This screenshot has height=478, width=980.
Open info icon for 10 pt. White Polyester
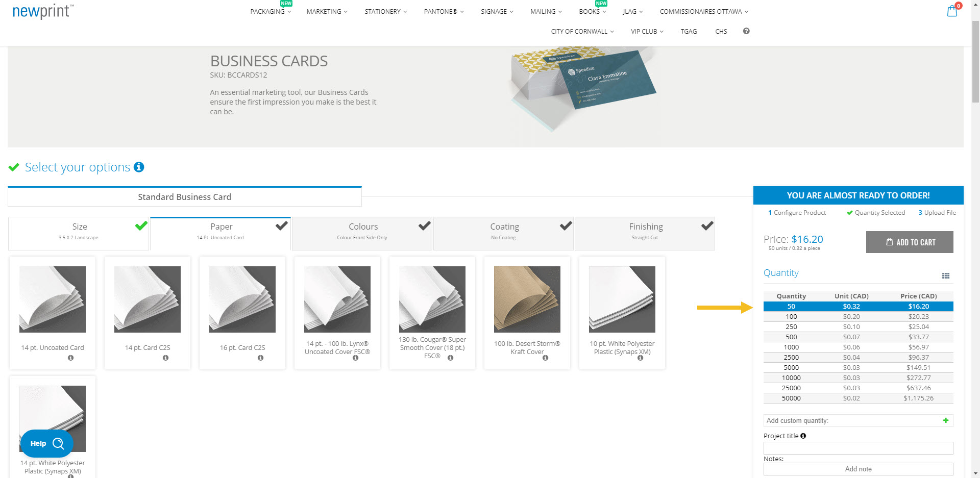640,358
